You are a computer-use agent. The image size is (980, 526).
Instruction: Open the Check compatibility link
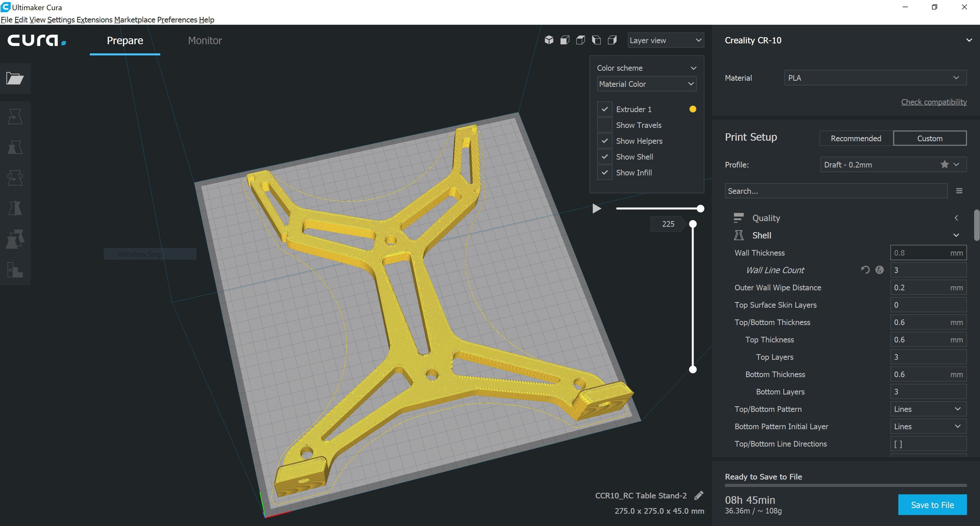point(934,102)
